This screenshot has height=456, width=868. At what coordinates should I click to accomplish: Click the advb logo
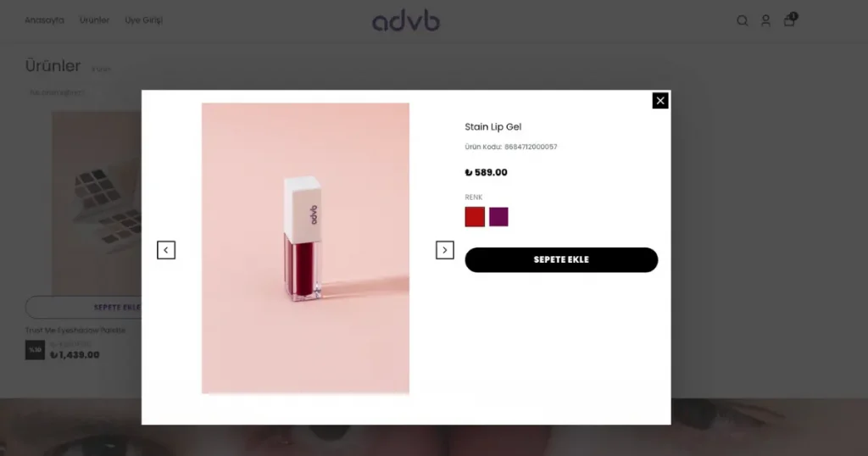pyautogui.click(x=406, y=21)
